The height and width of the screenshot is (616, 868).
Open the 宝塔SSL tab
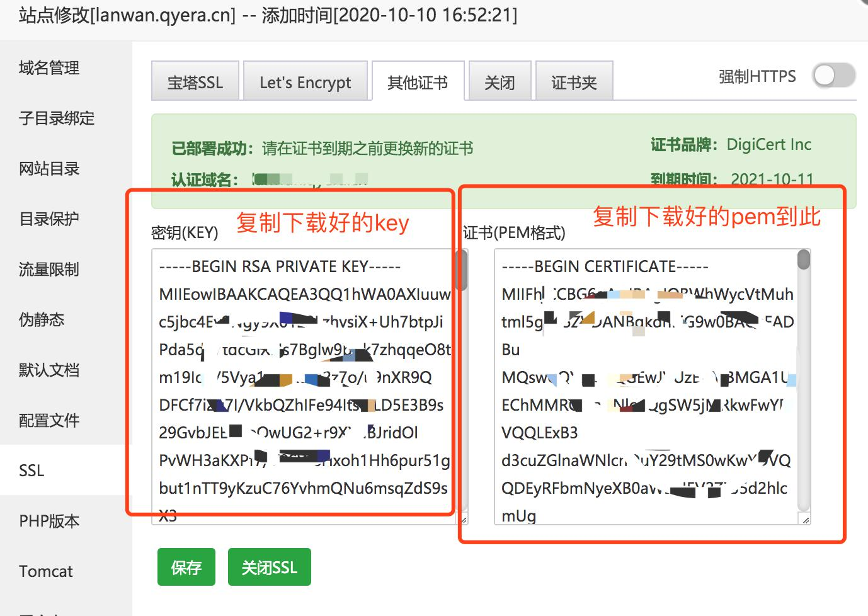coord(195,81)
